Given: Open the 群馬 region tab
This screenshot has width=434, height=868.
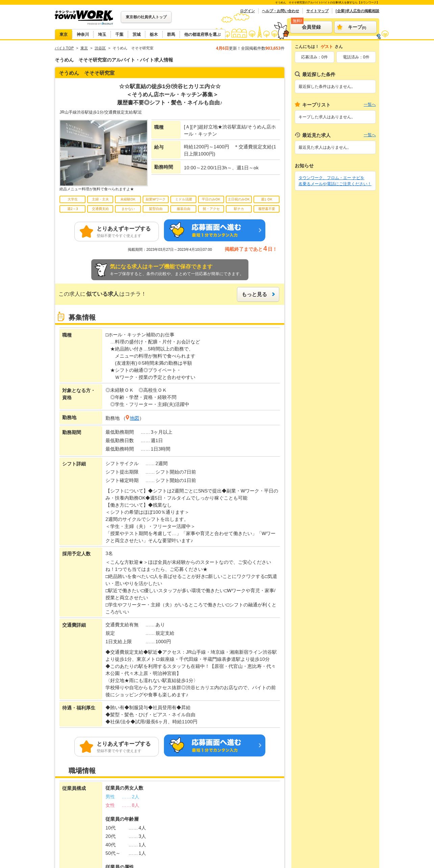Looking at the screenshot, I should tap(171, 34).
